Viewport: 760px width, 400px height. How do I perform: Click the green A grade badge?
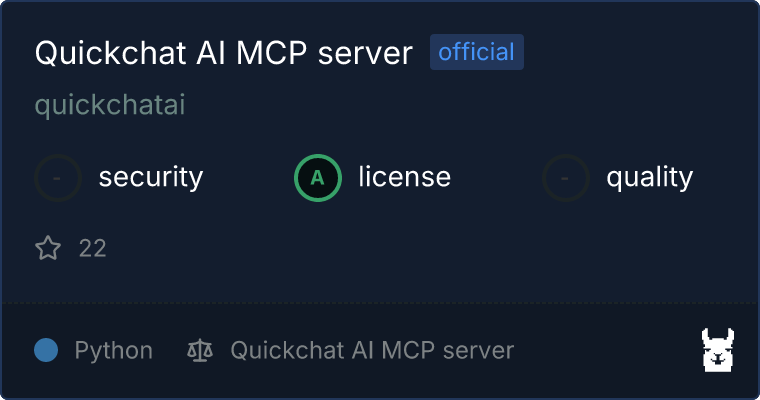point(318,178)
